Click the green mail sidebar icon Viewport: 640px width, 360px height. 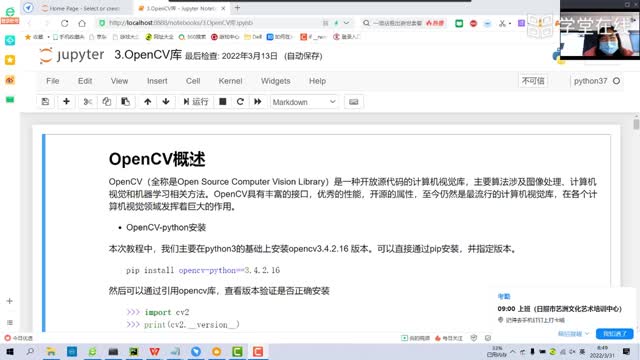click(10, 100)
